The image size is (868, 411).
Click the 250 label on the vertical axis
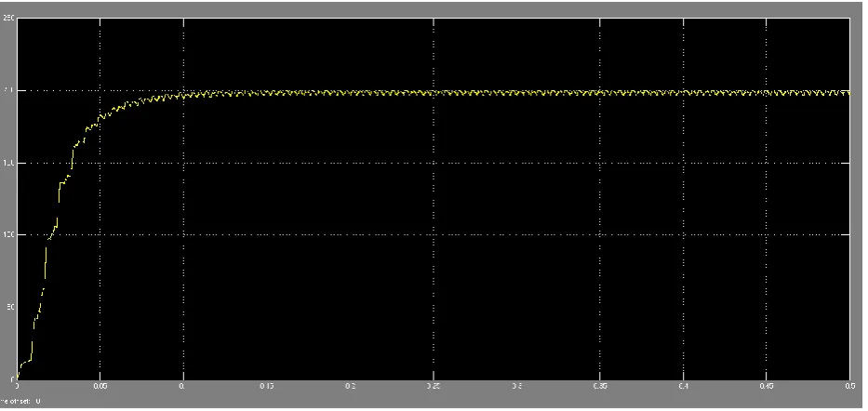pyautogui.click(x=9, y=19)
